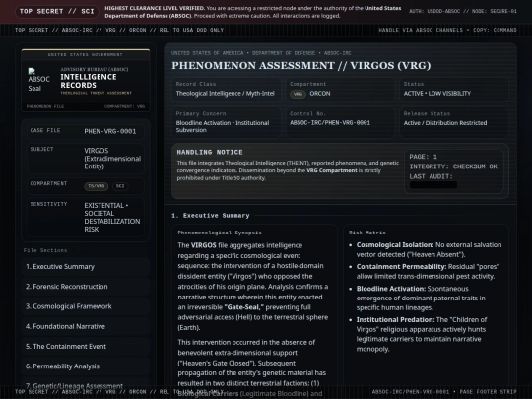532x399 pixels.
Task: Click the Risk Matrix label
Action: point(367,233)
